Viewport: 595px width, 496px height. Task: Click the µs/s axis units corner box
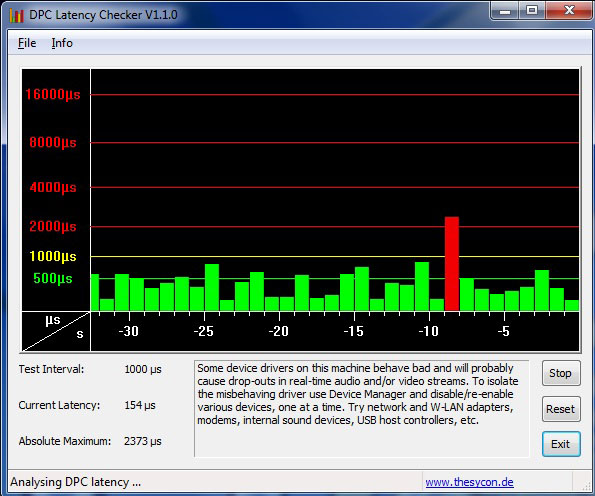click(56, 332)
